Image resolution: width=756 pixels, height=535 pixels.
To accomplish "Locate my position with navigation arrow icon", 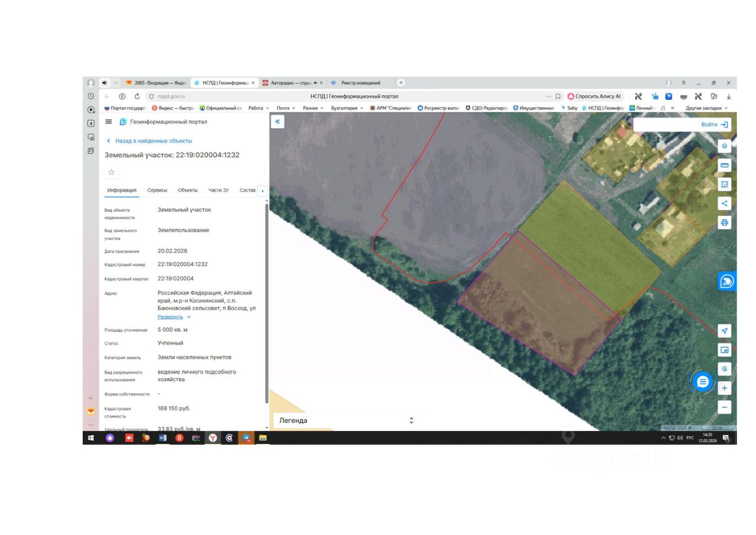I will click(x=725, y=330).
